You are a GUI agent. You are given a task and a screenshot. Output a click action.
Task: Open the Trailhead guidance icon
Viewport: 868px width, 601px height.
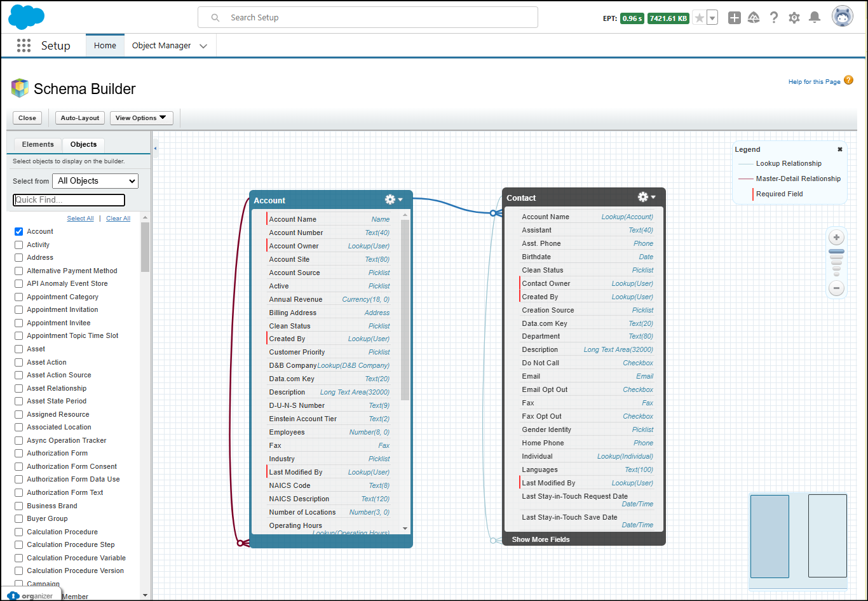[x=754, y=18]
